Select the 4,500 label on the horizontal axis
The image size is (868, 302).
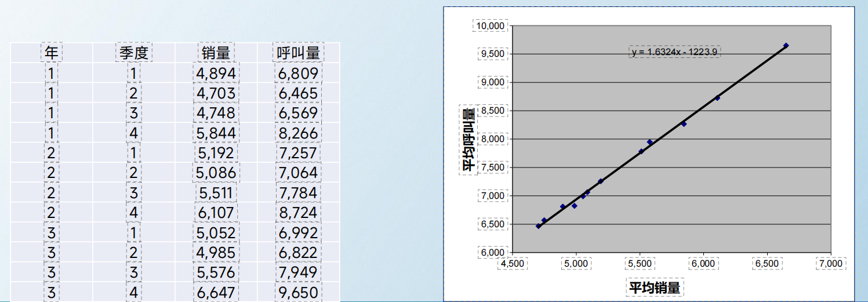pos(512,263)
